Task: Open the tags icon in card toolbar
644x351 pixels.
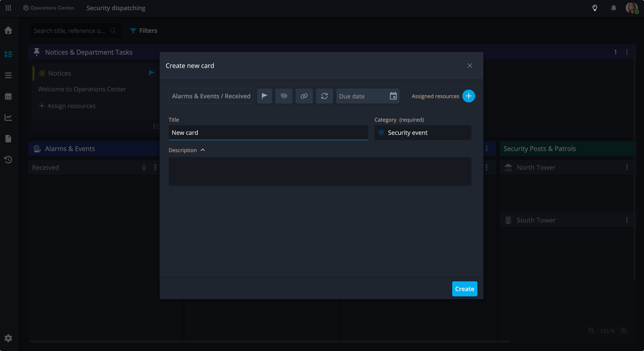Action: 284,96
